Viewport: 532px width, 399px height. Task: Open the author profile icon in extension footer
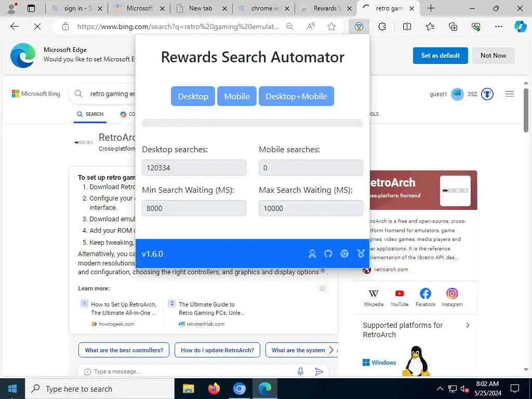(312, 254)
